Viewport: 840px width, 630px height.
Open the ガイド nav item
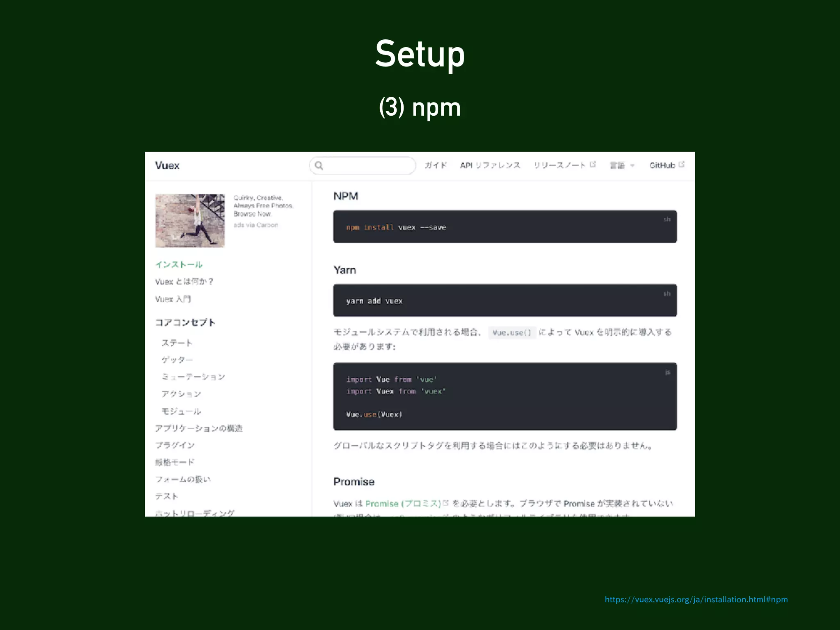436,165
